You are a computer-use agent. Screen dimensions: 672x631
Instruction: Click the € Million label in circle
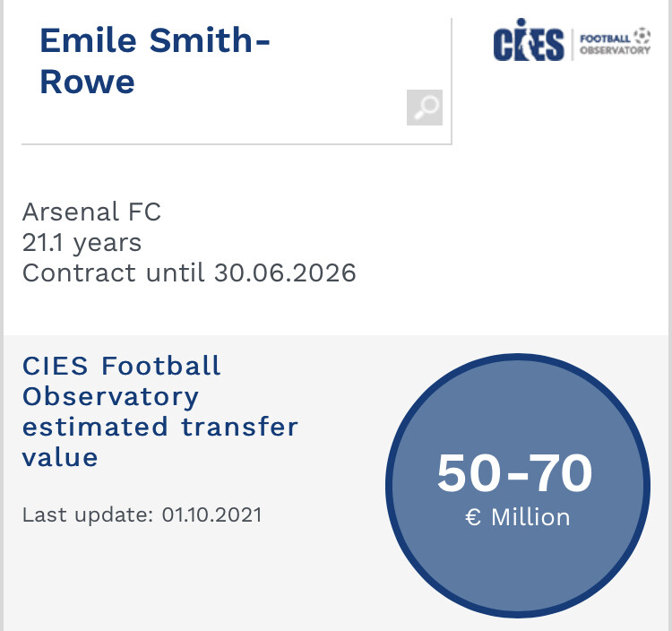tap(518, 517)
